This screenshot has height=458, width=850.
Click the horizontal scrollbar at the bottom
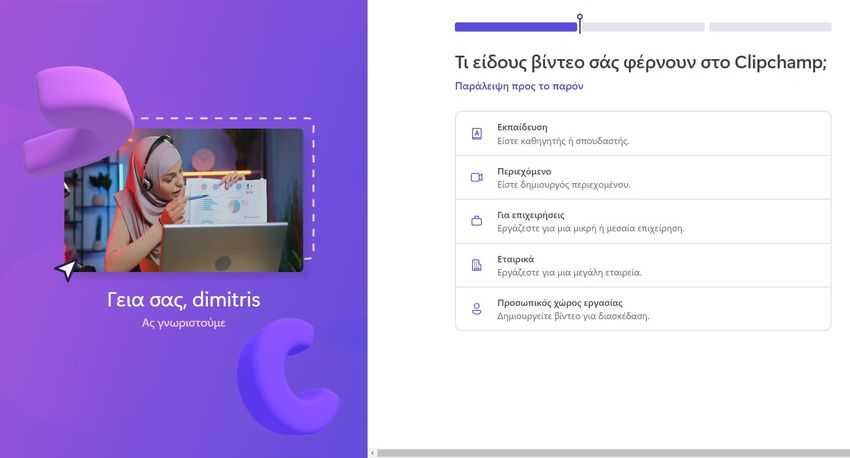[613, 453]
